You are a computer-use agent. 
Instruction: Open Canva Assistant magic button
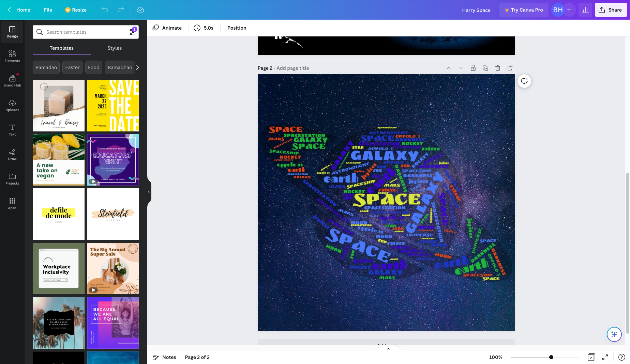coord(614,334)
